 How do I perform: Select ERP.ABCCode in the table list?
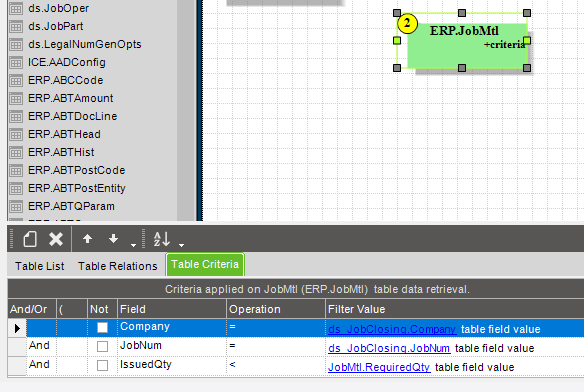pos(66,80)
